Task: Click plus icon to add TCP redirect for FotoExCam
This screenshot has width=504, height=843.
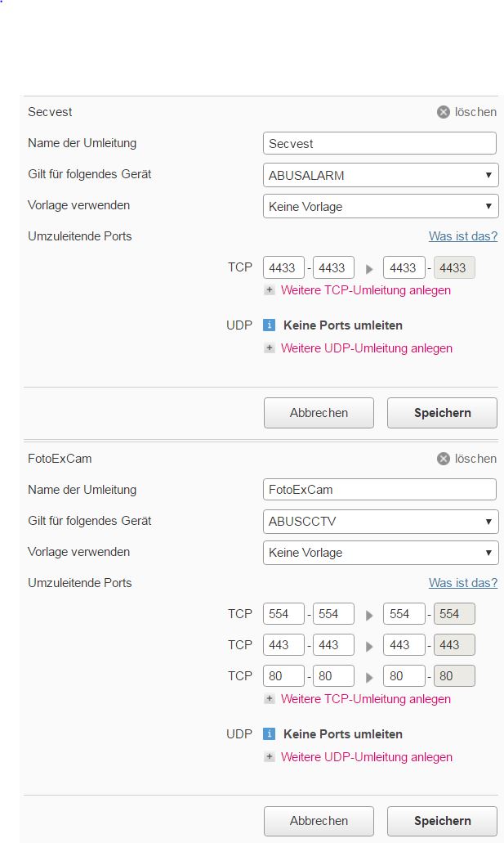Action: pyautogui.click(x=270, y=699)
